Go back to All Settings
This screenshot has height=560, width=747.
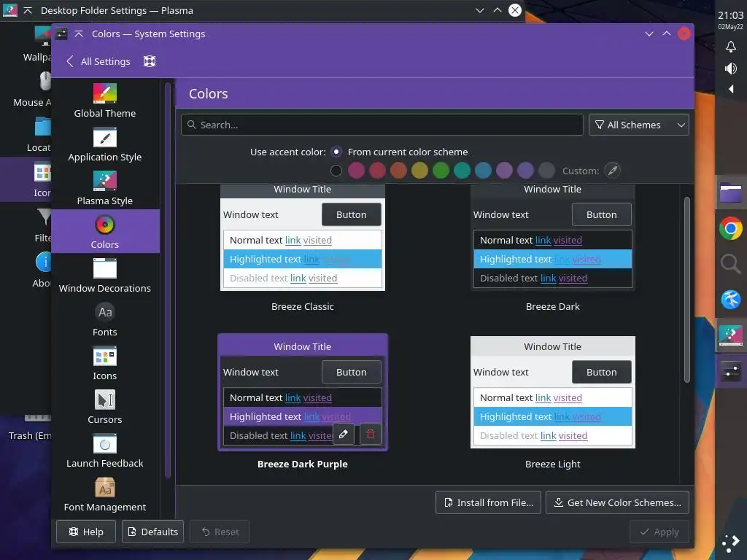(98, 61)
